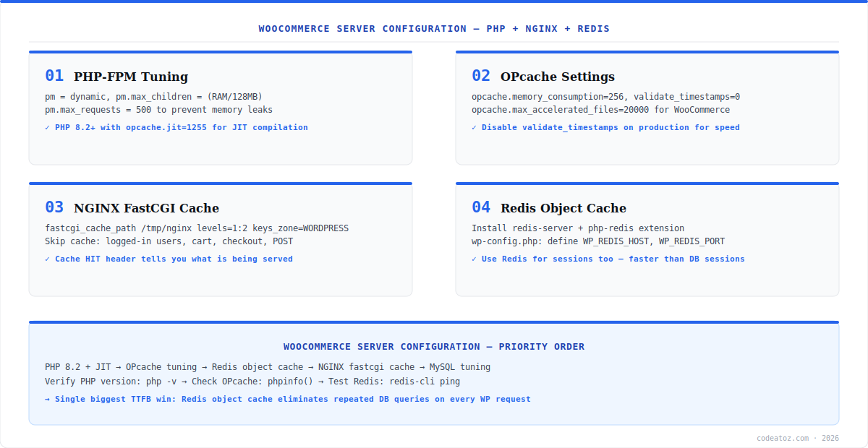Viewport: 868px width, 448px height.
Task: Click the main title 'WOOCOMMERCE SERVER CONFIGURATION — PHP + NGINX + REDIS'
Action: [x=434, y=29]
